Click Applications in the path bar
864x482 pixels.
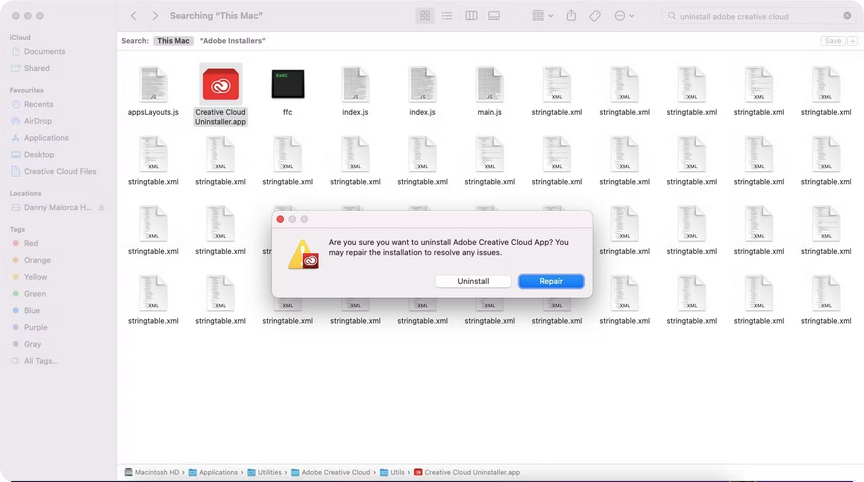214,472
